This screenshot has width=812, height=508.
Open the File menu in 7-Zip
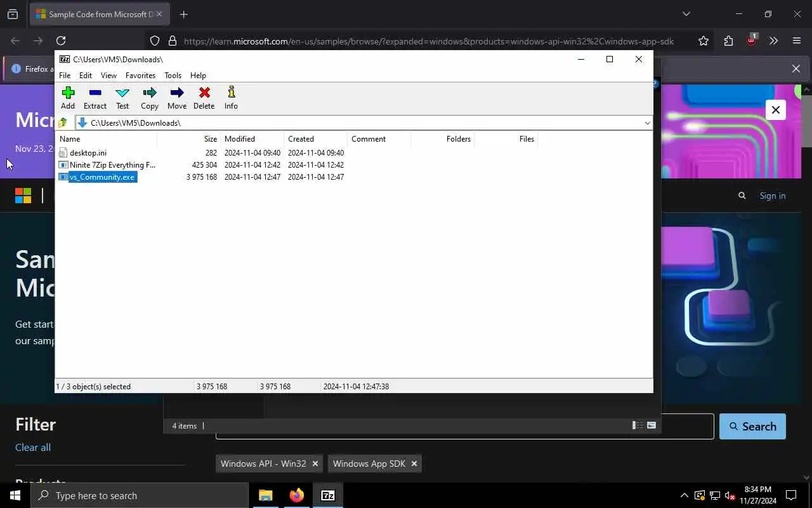[65, 75]
